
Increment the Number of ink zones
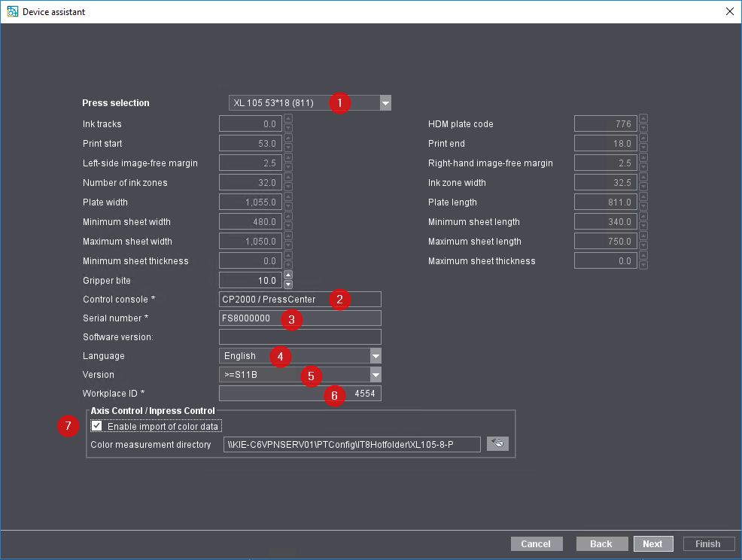pos(287,179)
